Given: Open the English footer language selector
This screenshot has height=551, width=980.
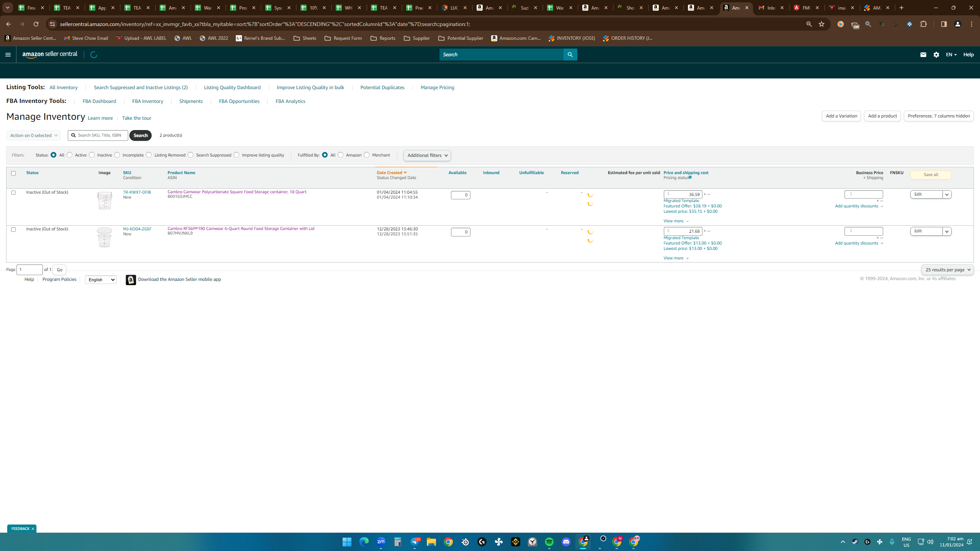Looking at the screenshot, I should [101, 280].
